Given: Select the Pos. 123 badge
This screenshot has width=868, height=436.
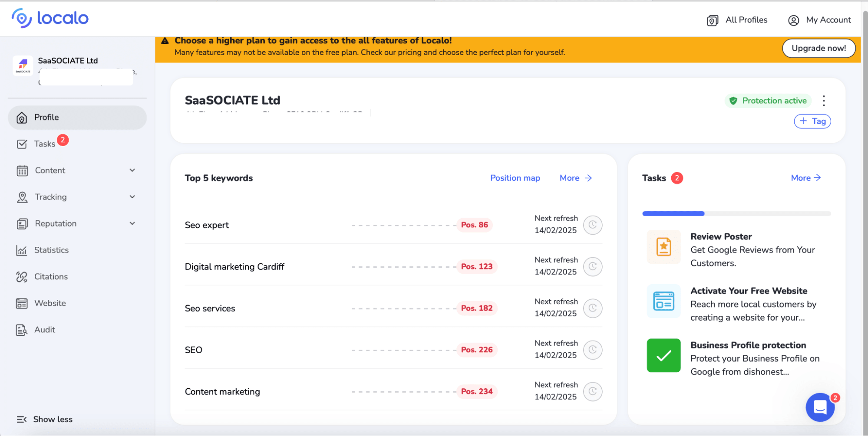Looking at the screenshot, I should point(477,267).
